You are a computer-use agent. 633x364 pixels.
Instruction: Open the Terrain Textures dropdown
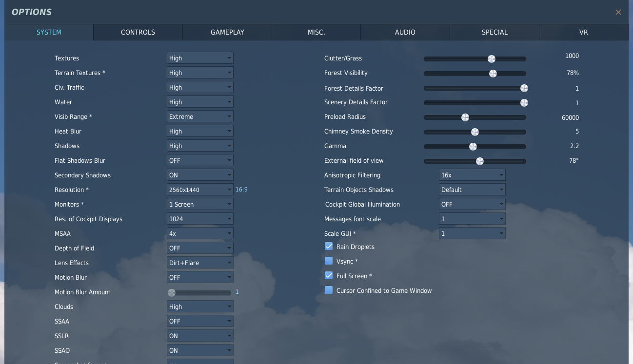click(200, 73)
